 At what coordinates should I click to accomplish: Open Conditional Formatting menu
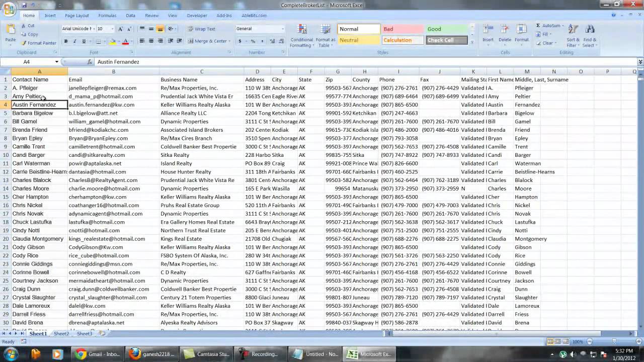(302, 36)
